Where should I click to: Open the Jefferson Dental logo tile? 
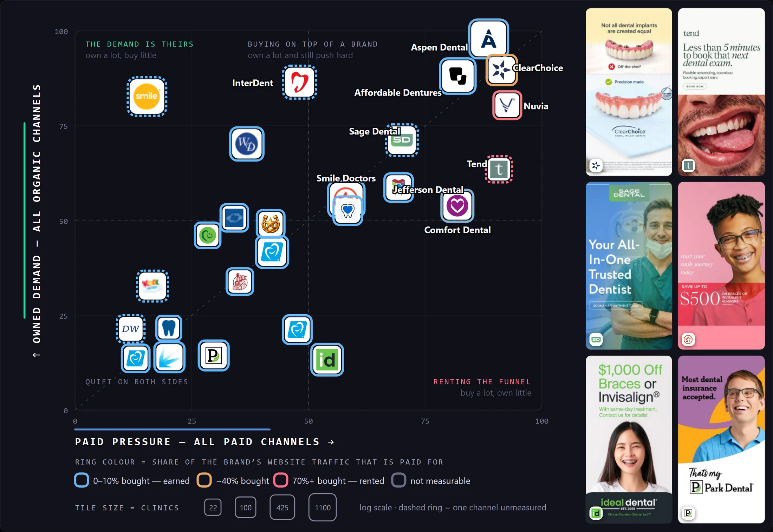pyautogui.click(x=398, y=187)
